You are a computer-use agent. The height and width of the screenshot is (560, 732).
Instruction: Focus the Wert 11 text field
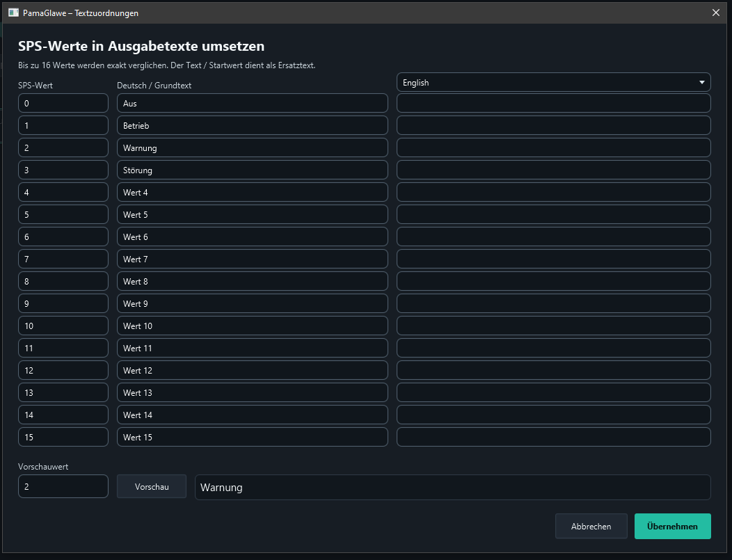coord(252,348)
